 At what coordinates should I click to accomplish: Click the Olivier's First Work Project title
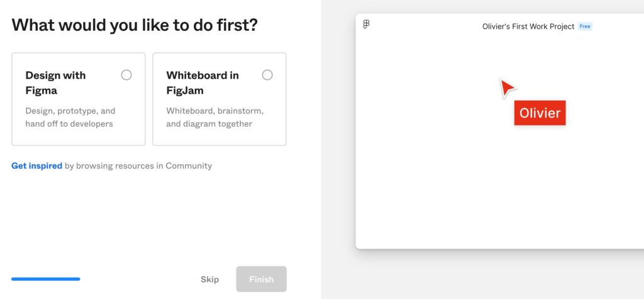(x=528, y=26)
